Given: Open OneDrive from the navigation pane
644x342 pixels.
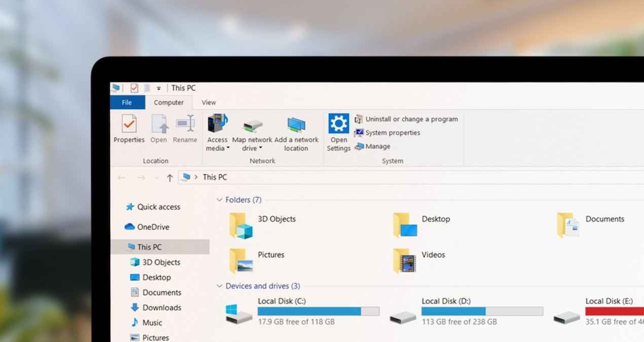Looking at the screenshot, I should coord(152,227).
